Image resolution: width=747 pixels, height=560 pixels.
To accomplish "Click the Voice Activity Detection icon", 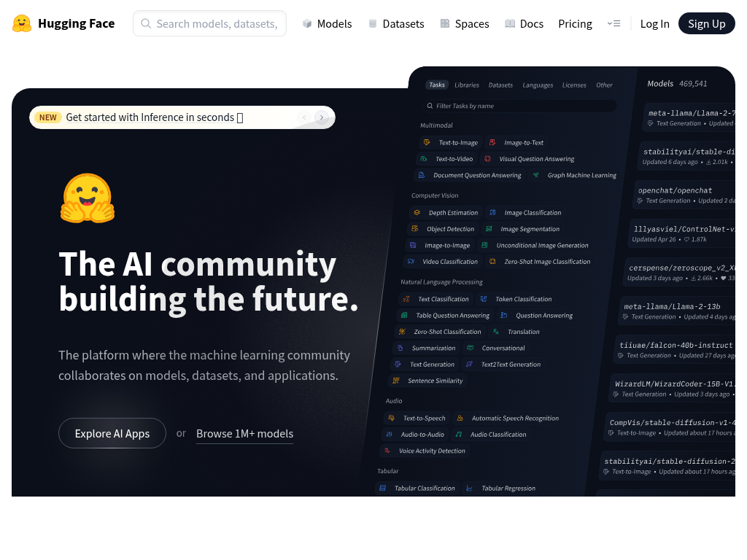I will point(387,451).
